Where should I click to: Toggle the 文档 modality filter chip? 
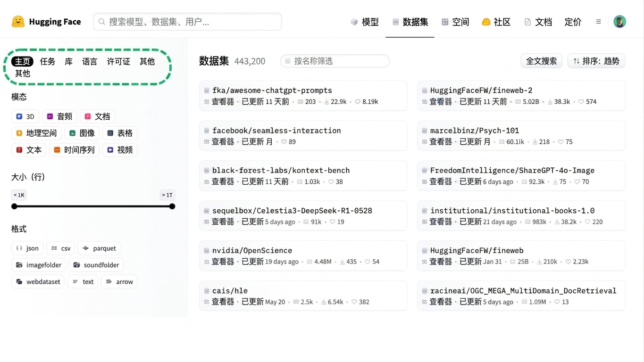click(97, 116)
